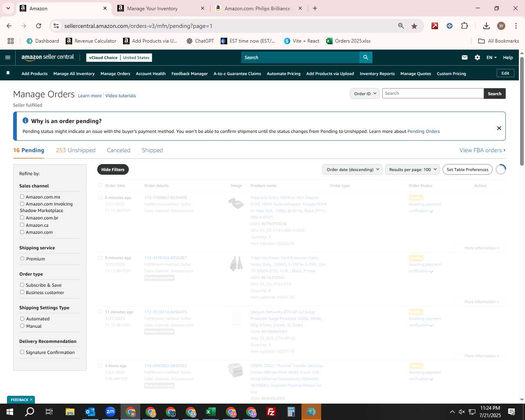Open the View FBA orders link
Image resolution: width=525 pixels, height=420 pixels.
(x=482, y=150)
